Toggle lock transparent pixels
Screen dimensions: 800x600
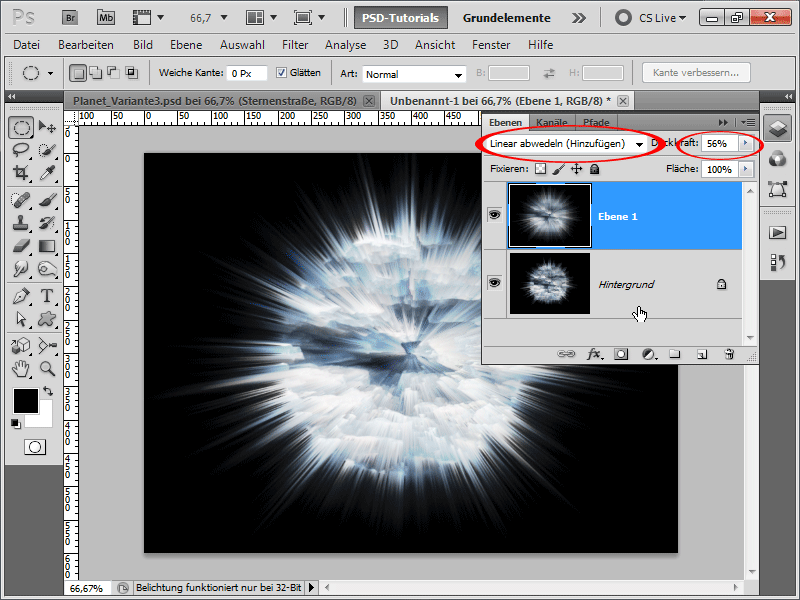tap(540, 169)
